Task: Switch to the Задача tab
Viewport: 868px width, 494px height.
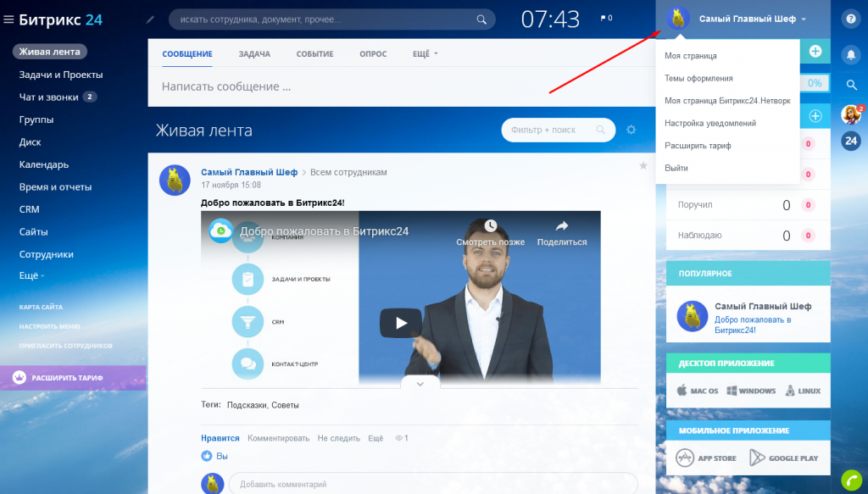Action: [x=254, y=53]
